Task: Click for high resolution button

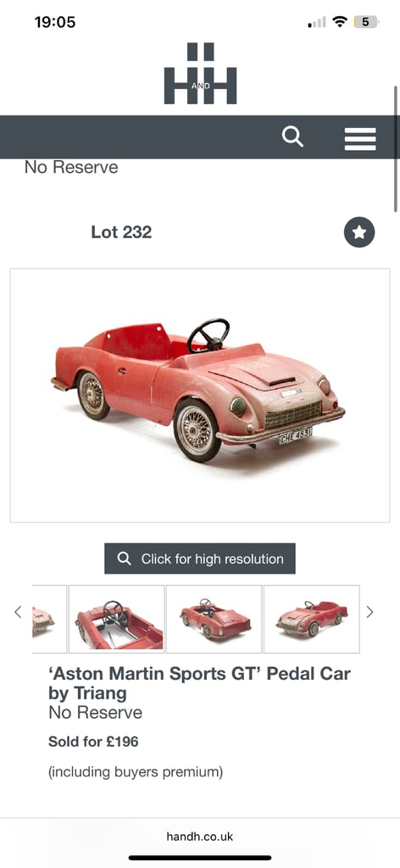Action: tap(200, 559)
